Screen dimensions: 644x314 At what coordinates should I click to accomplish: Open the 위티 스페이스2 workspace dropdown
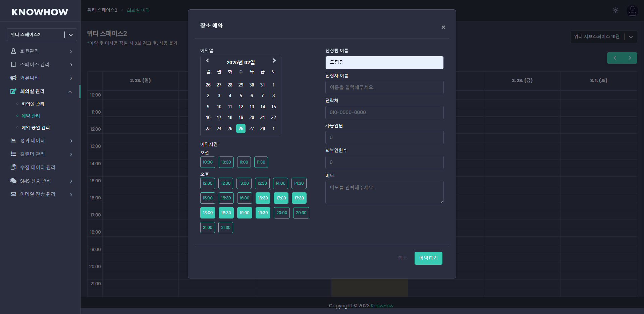pos(42,35)
